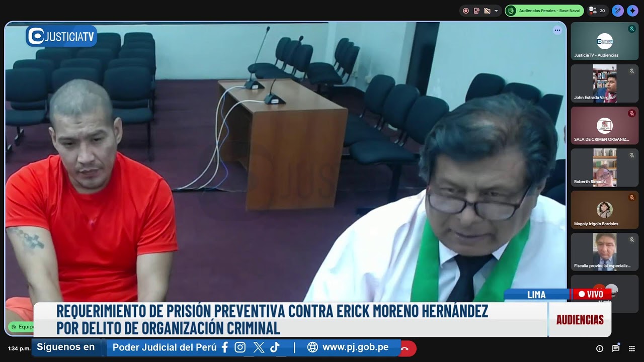Click the www.pj.gob.pe web address

[355, 347]
